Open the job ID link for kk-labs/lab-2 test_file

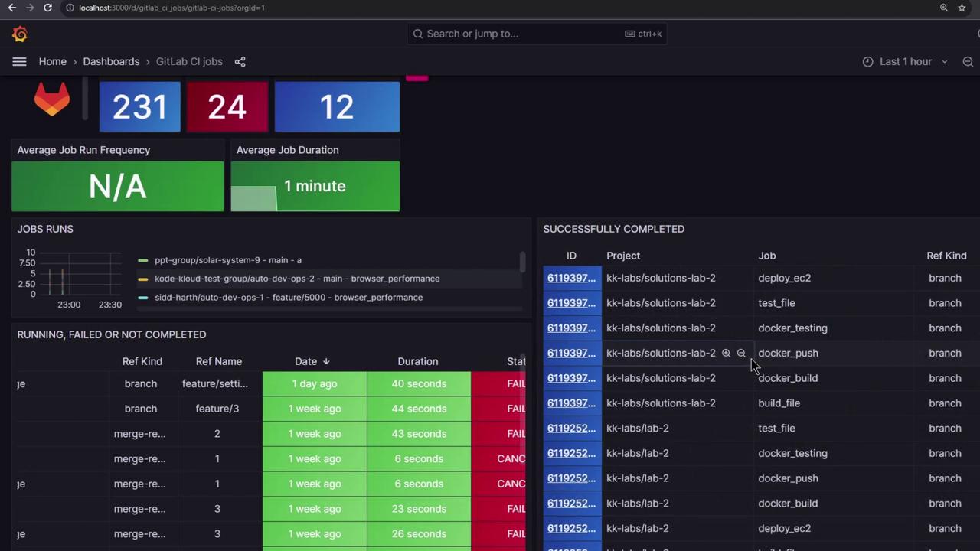tap(570, 429)
